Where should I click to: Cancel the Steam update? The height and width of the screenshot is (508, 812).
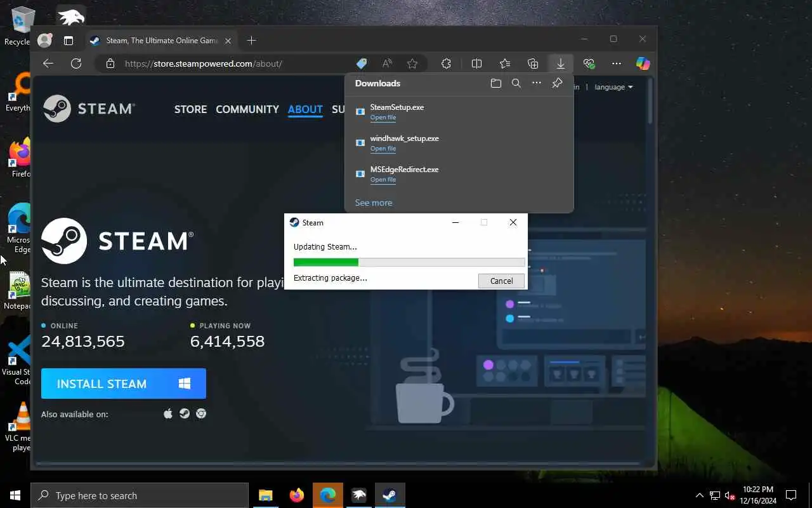point(501,281)
